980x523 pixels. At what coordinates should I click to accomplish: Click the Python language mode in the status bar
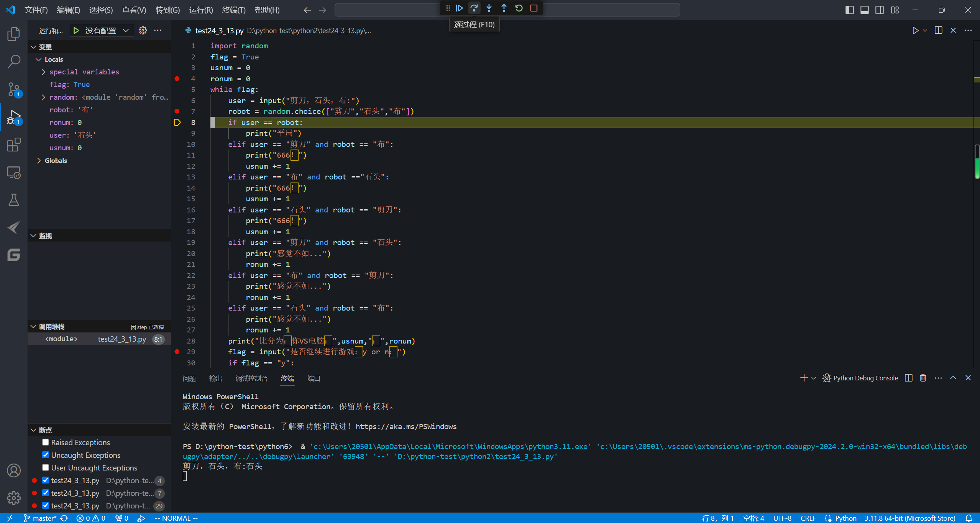(x=845, y=518)
